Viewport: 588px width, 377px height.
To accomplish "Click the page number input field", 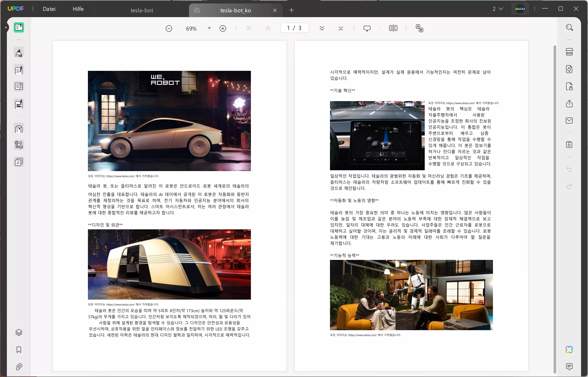I will pyautogui.click(x=295, y=28).
